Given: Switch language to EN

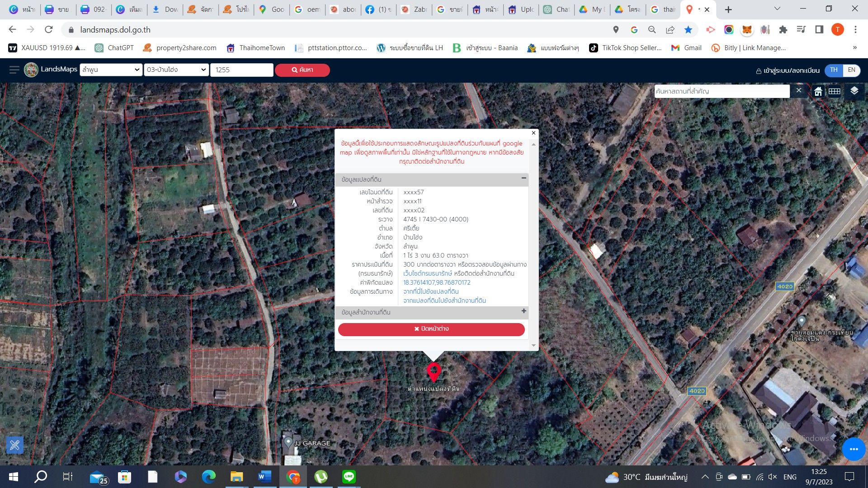Looking at the screenshot, I should pos(851,70).
